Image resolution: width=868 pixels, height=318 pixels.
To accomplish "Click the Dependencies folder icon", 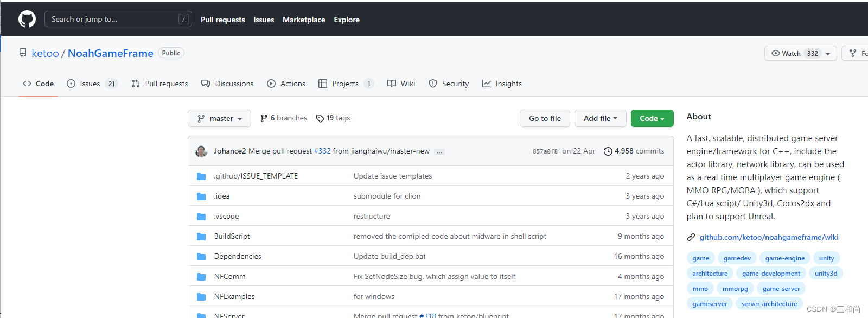I will coord(201,257).
